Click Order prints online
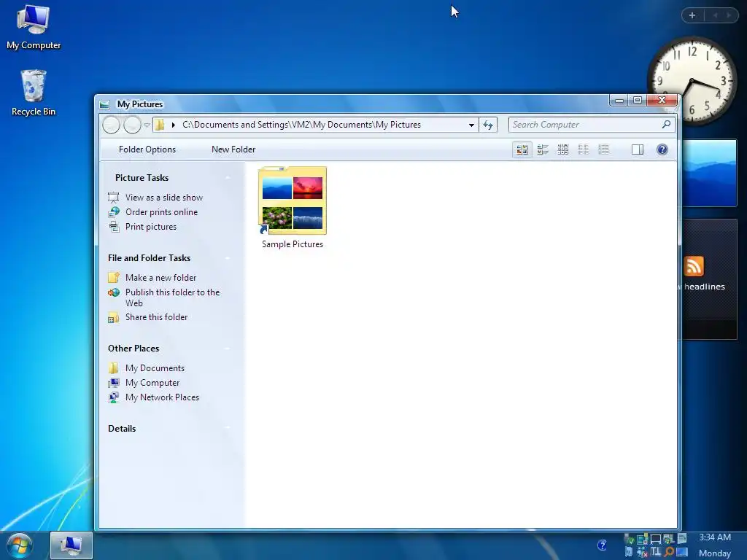The image size is (747, 560). click(x=161, y=212)
